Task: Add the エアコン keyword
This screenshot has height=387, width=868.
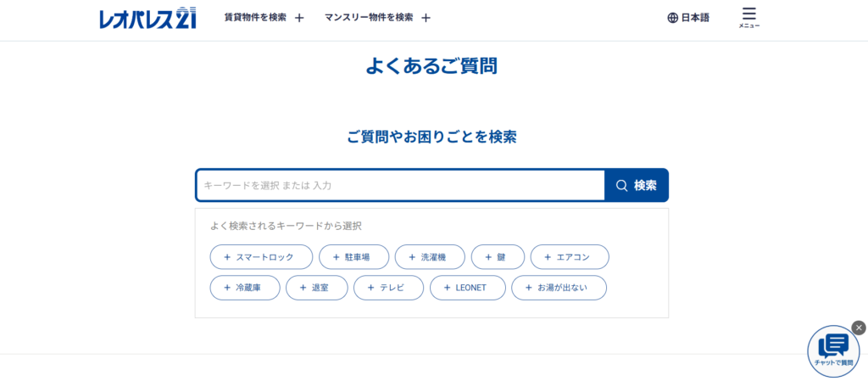Action: [570, 257]
